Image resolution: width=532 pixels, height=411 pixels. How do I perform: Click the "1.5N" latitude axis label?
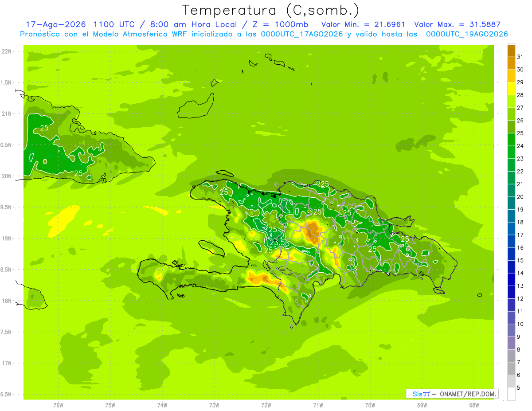click(x=7, y=83)
